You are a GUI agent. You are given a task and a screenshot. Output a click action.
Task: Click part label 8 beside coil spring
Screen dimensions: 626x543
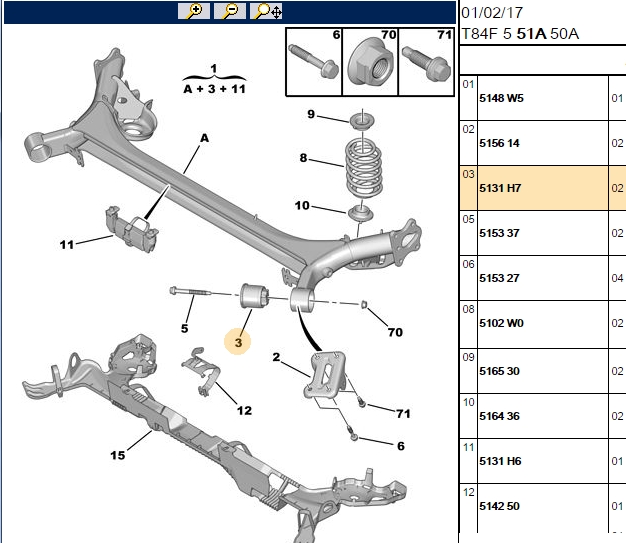point(303,158)
